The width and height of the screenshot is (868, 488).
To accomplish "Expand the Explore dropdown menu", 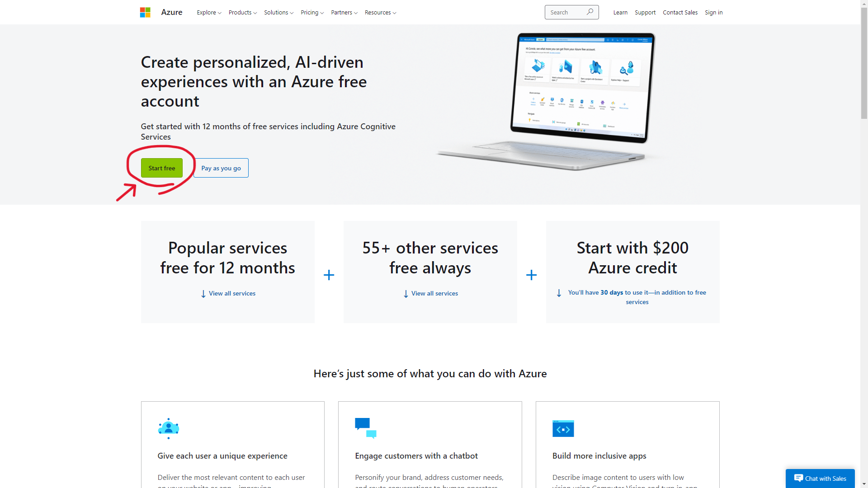I will pyautogui.click(x=209, y=13).
